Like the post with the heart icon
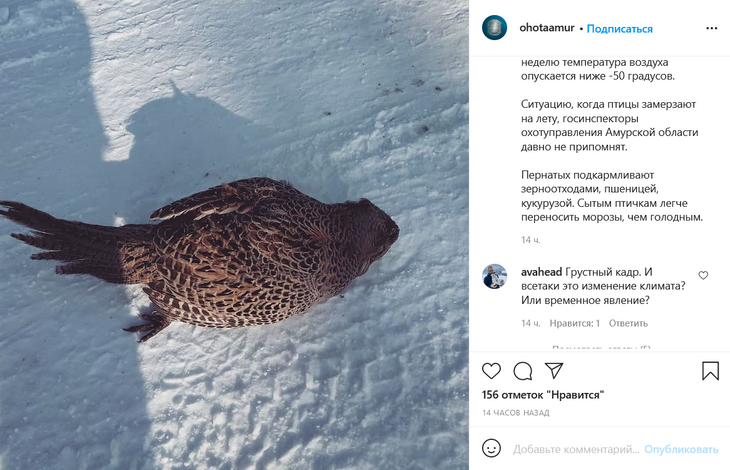 click(492, 371)
